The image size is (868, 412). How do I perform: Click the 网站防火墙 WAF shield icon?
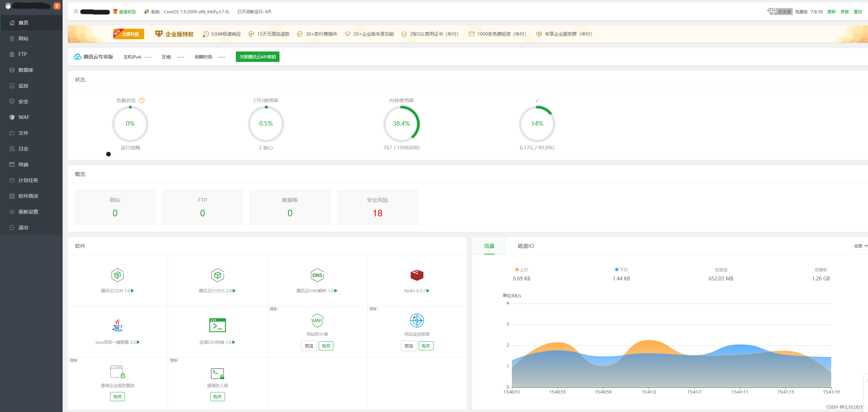(317, 320)
